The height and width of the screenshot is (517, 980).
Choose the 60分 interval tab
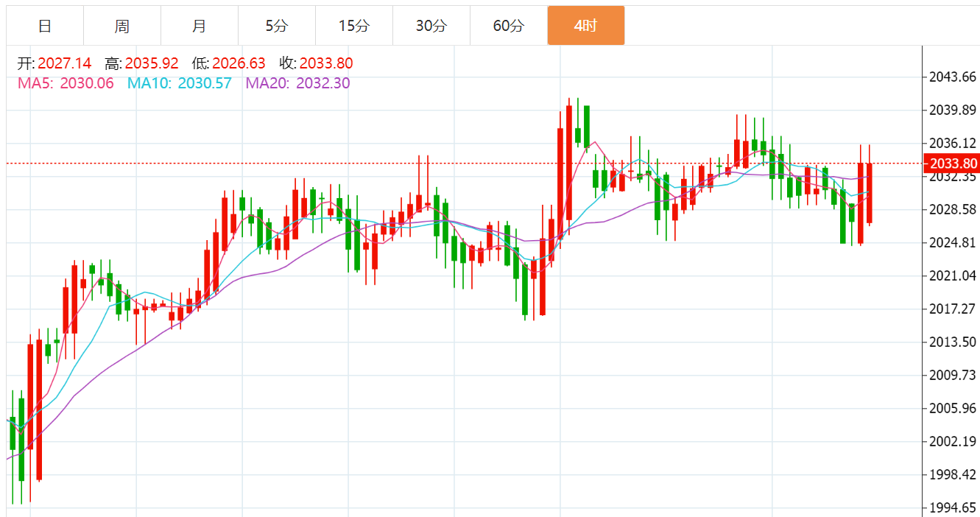coord(509,26)
